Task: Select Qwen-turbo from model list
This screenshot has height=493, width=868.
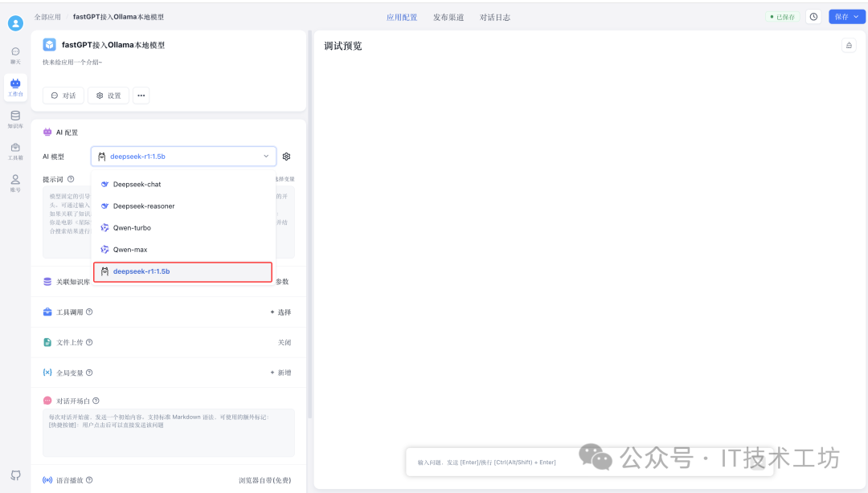Action: [183, 227]
